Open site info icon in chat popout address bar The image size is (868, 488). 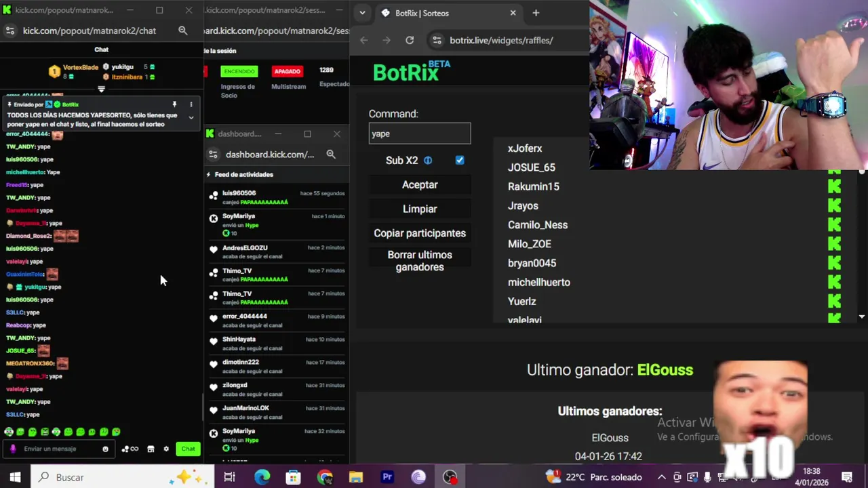point(9,30)
